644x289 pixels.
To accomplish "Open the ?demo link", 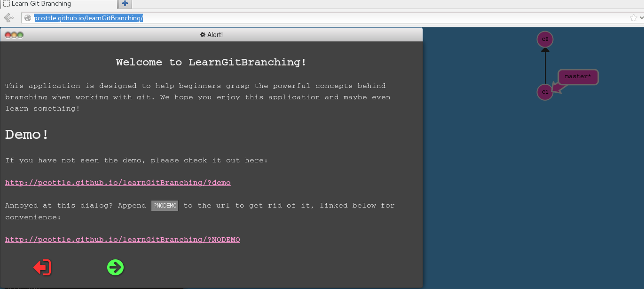I will click(x=118, y=183).
